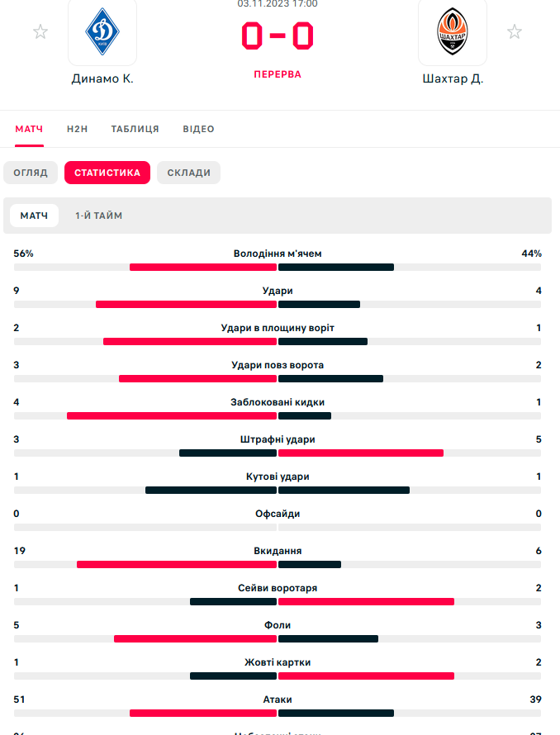The width and height of the screenshot is (560, 735).
Task: Add Shakhtar D. to favorites via star icon
Action: coord(515,31)
